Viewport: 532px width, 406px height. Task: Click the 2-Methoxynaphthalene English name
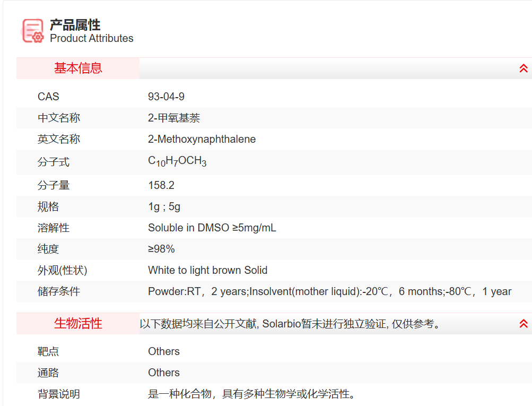[x=202, y=139]
